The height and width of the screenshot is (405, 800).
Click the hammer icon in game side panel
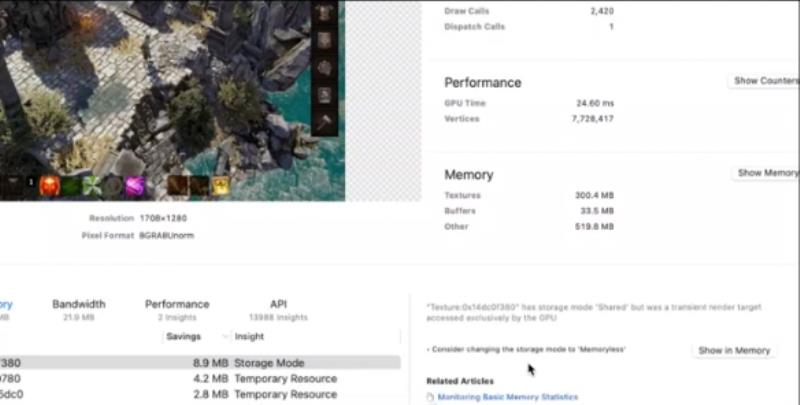click(x=325, y=123)
